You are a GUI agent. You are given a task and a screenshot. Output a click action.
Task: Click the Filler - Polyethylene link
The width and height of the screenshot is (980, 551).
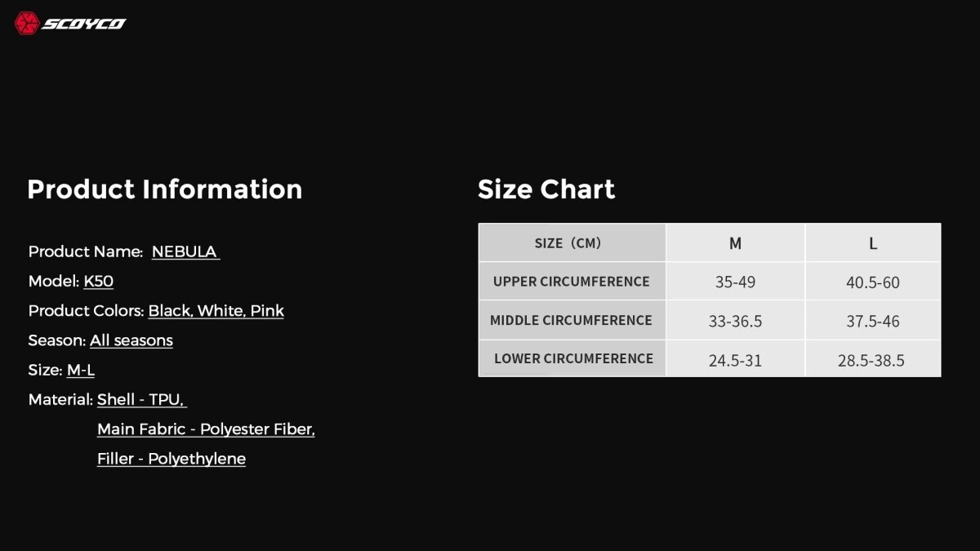click(171, 459)
